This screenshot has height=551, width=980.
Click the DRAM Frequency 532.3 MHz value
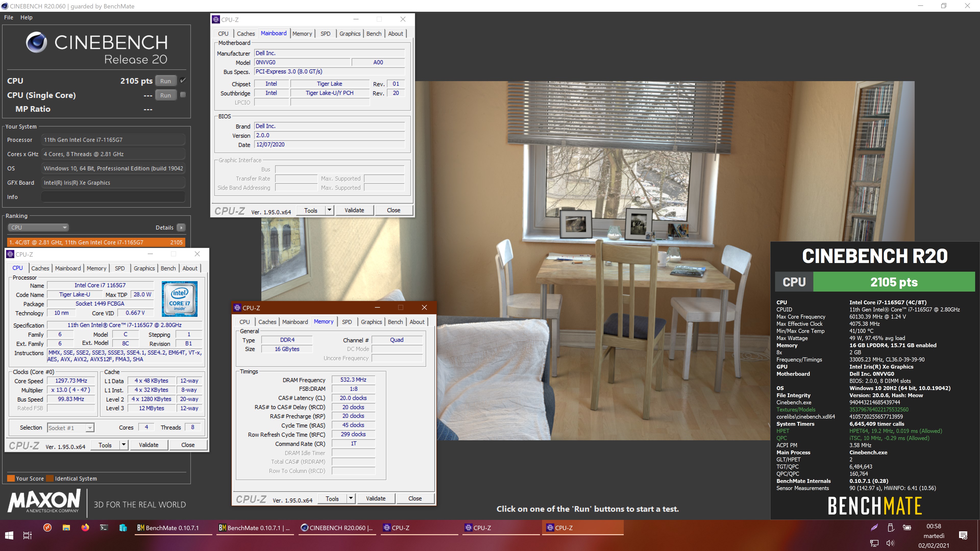(x=353, y=380)
